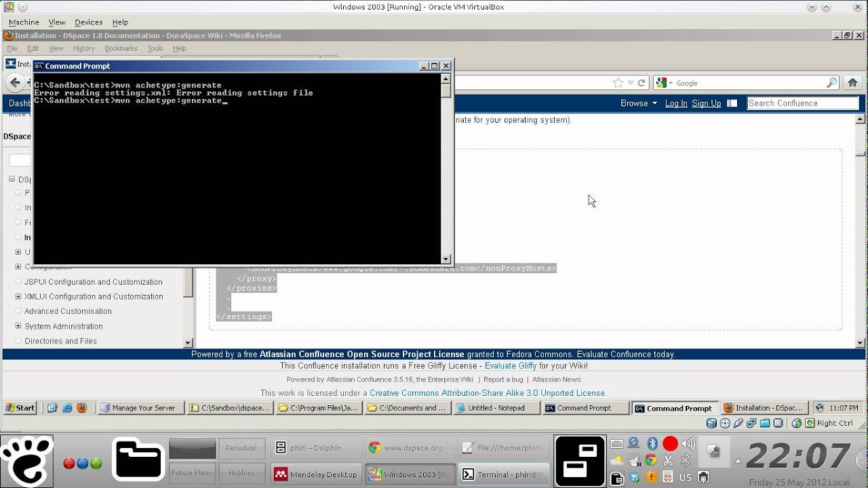Open the file manager folder icon in panel
Screen dimensions: 868x488
(x=139, y=461)
